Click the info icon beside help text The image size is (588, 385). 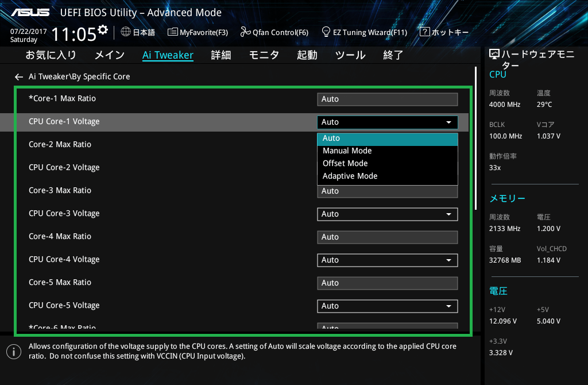pos(14,352)
